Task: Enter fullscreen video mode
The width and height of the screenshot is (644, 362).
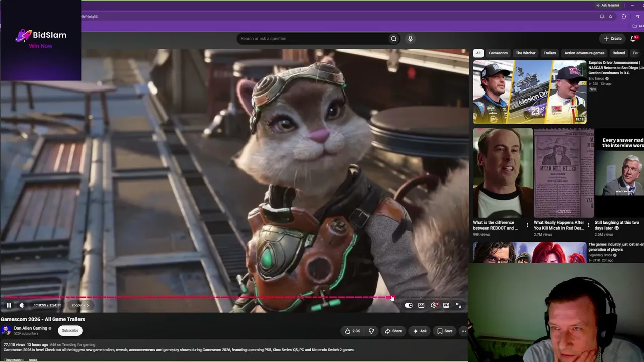Action: click(459, 305)
